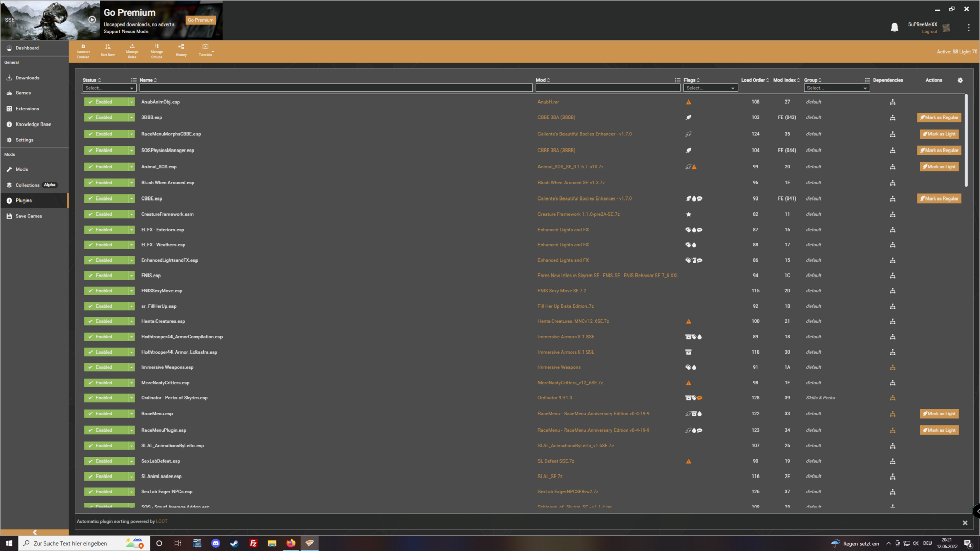Screen dimensions: 980x551
Task: Open the Extensions section
Action: click(x=34, y=109)
